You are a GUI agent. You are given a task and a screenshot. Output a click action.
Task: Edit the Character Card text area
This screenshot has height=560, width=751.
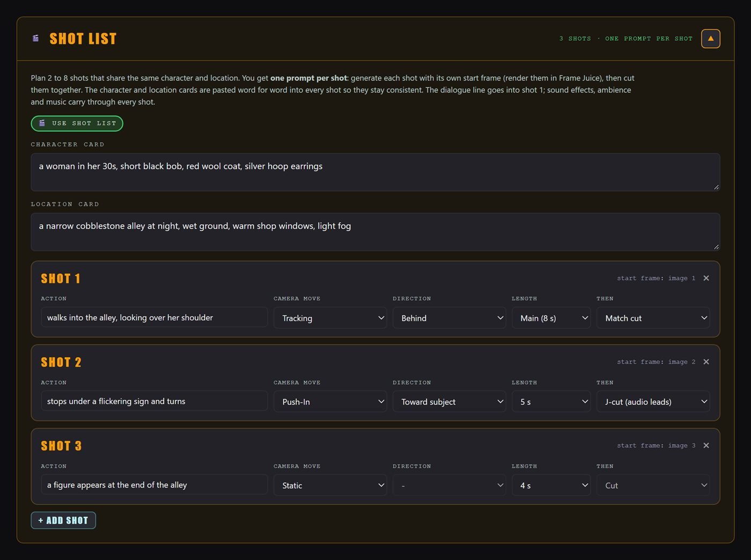coord(376,172)
